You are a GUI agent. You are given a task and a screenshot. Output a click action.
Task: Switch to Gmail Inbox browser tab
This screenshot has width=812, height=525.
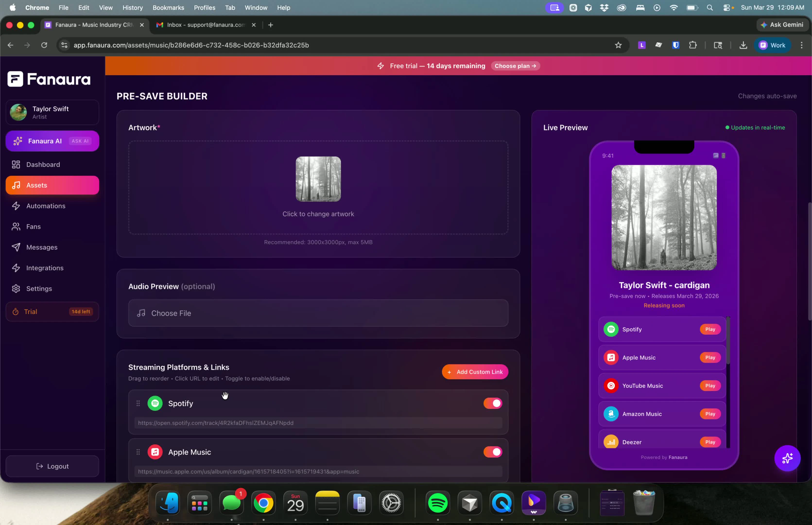(206, 25)
